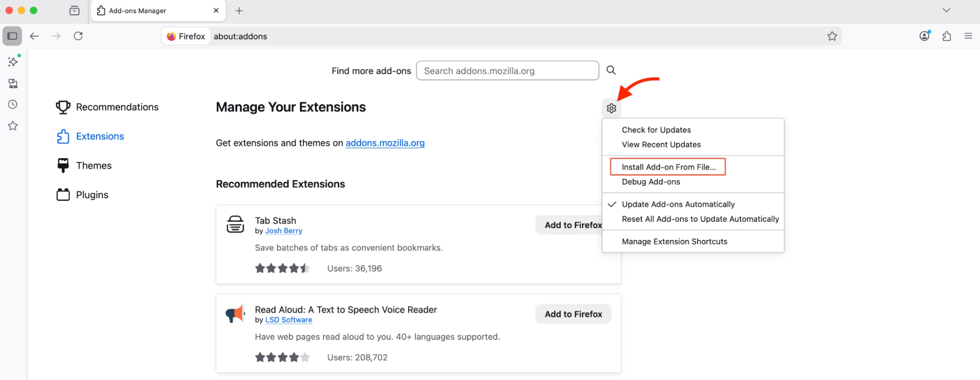
Task: Click the Firefox logo identity box
Action: [186, 36]
